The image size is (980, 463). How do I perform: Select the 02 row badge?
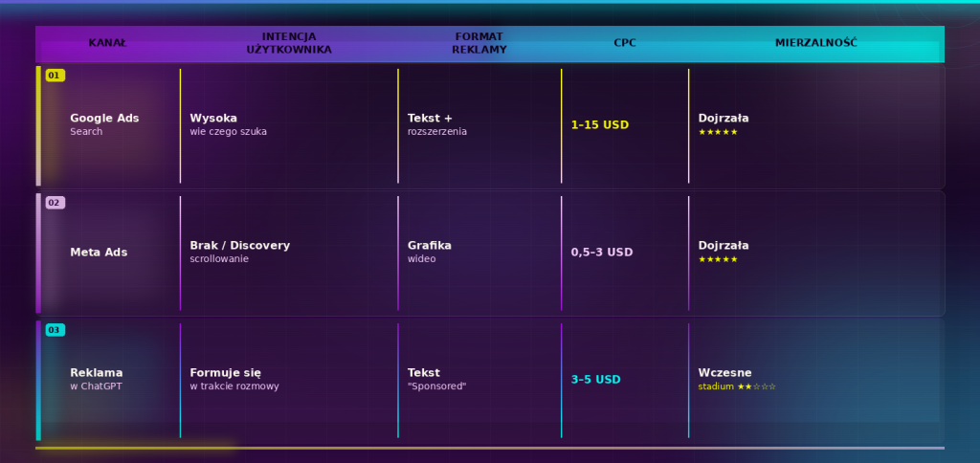pos(55,203)
